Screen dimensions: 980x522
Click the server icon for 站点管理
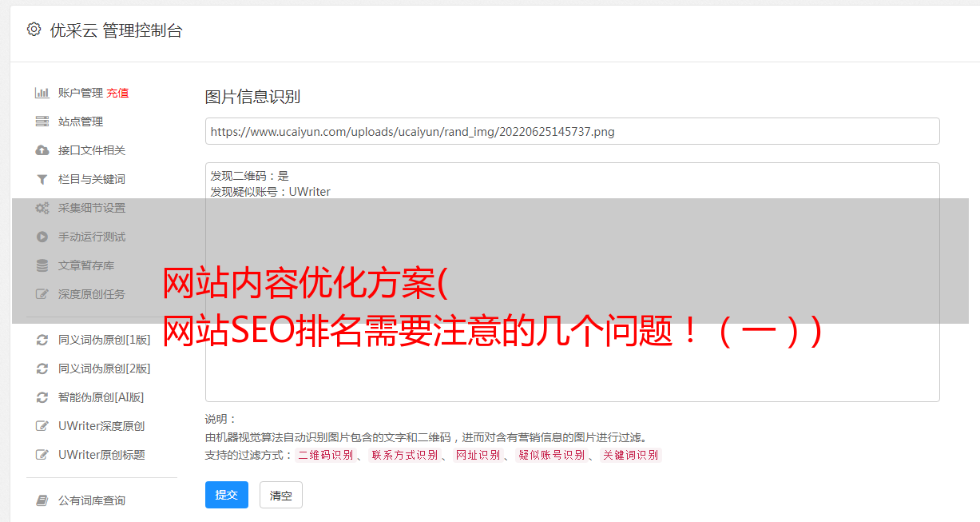pyautogui.click(x=42, y=122)
